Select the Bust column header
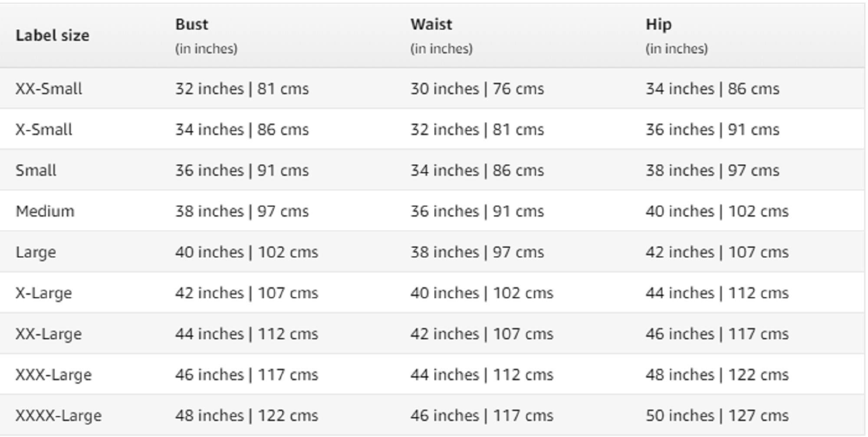Image resolution: width=868 pixels, height=437 pixels. pyautogui.click(x=191, y=24)
